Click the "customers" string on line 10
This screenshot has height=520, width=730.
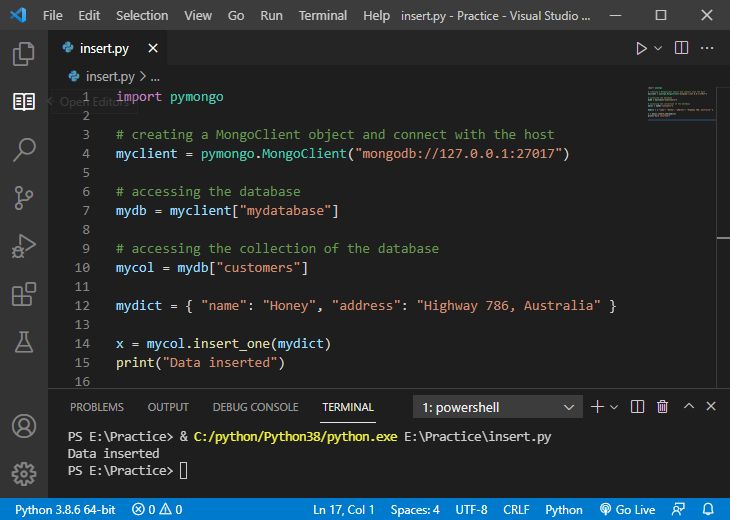click(259, 268)
